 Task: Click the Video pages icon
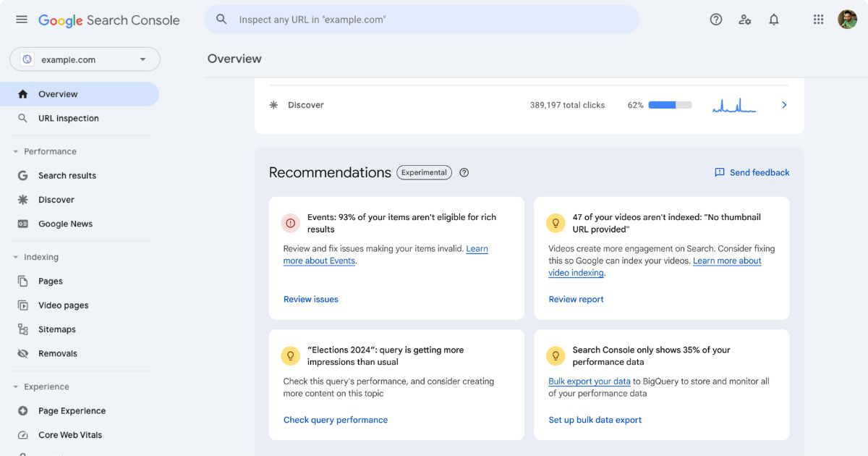[23, 305]
